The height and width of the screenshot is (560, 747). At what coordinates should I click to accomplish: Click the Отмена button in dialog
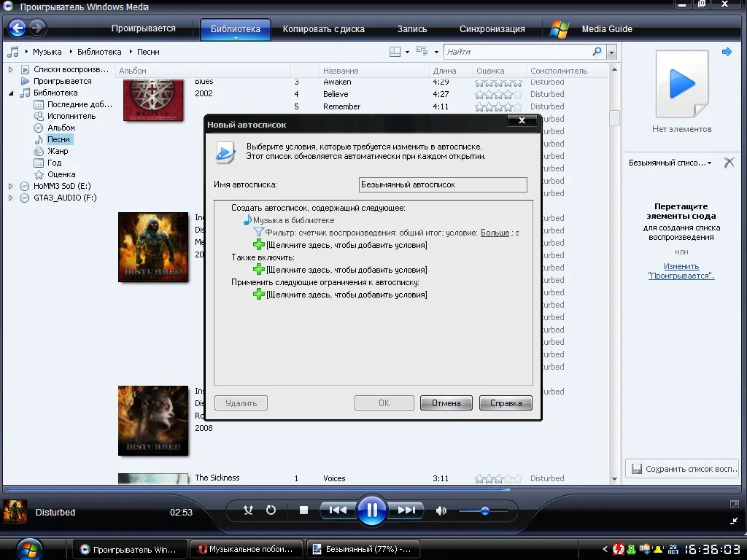(446, 403)
